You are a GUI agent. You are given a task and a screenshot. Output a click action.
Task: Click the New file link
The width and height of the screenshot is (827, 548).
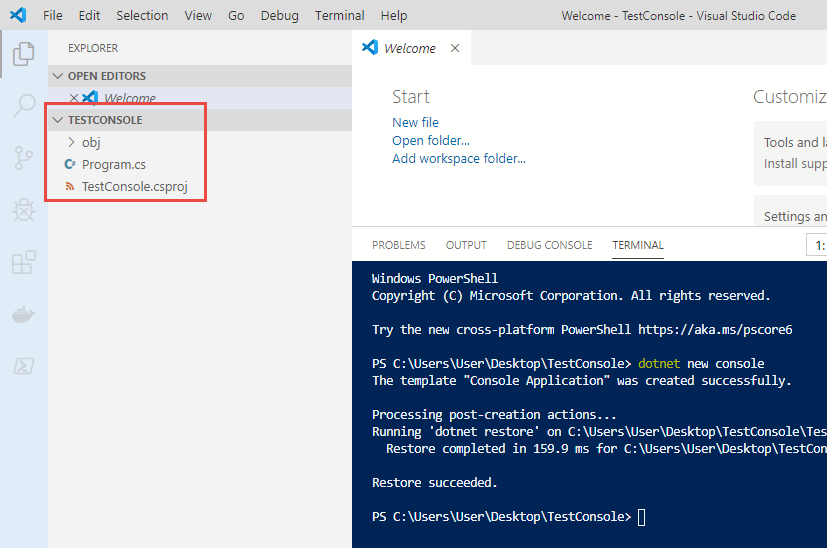(x=415, y=122)
